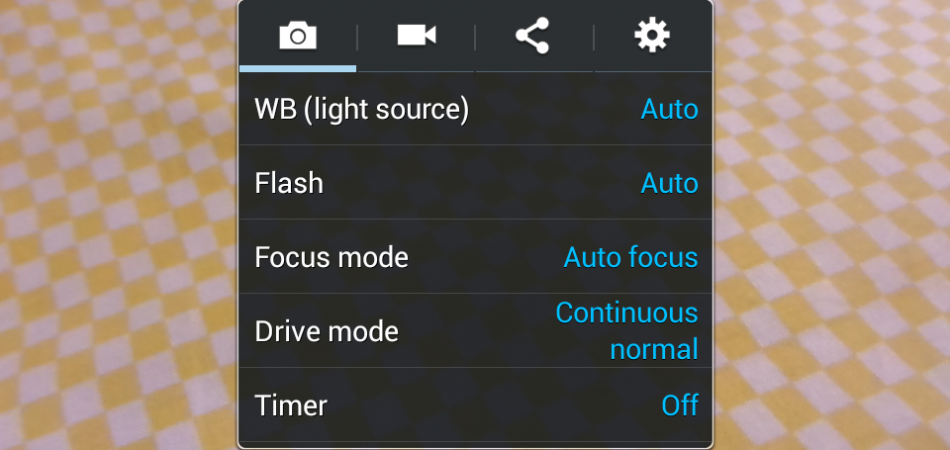Tap the Focus mode label
The width and height of the screenshot is (950, 450).
pyautogui.click(x=332, y=257)
